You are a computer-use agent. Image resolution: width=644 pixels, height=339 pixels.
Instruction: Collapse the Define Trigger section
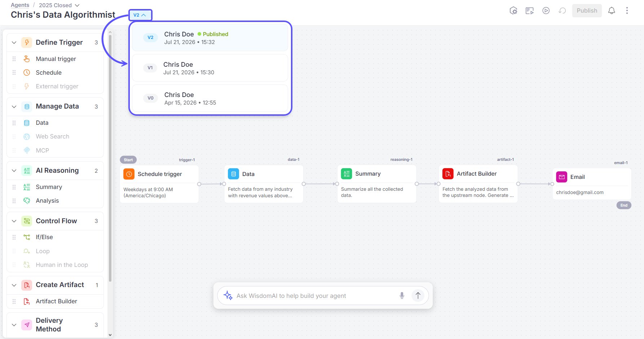pos(14,43)
